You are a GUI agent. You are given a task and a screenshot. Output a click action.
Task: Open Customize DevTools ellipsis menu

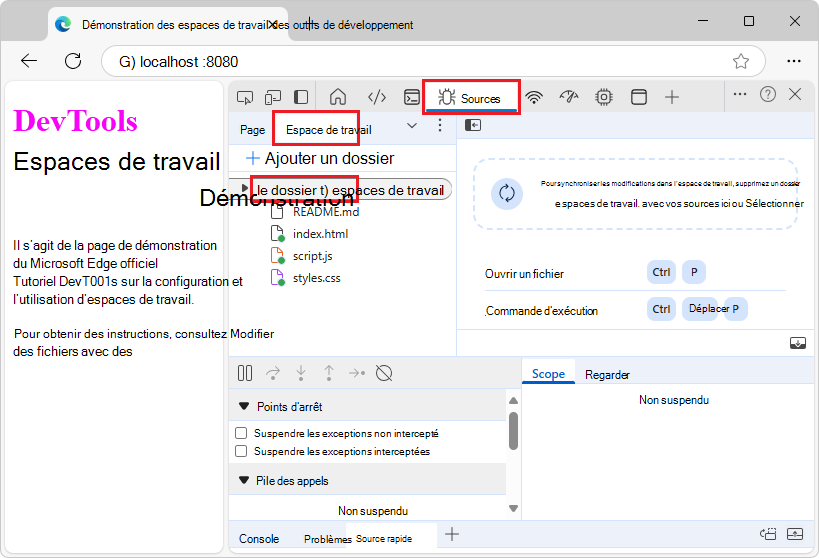click(740, 95)
